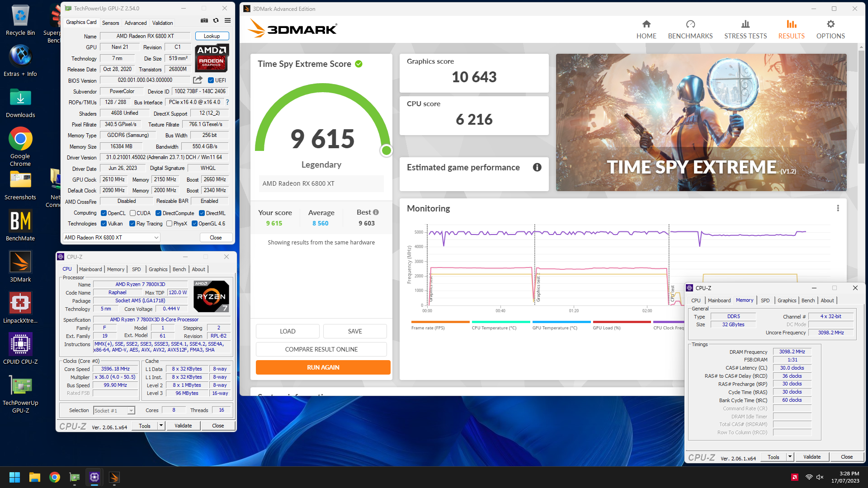Toggle the CUDA checkbox
868x488 pixels.
(x=132, y=213)
